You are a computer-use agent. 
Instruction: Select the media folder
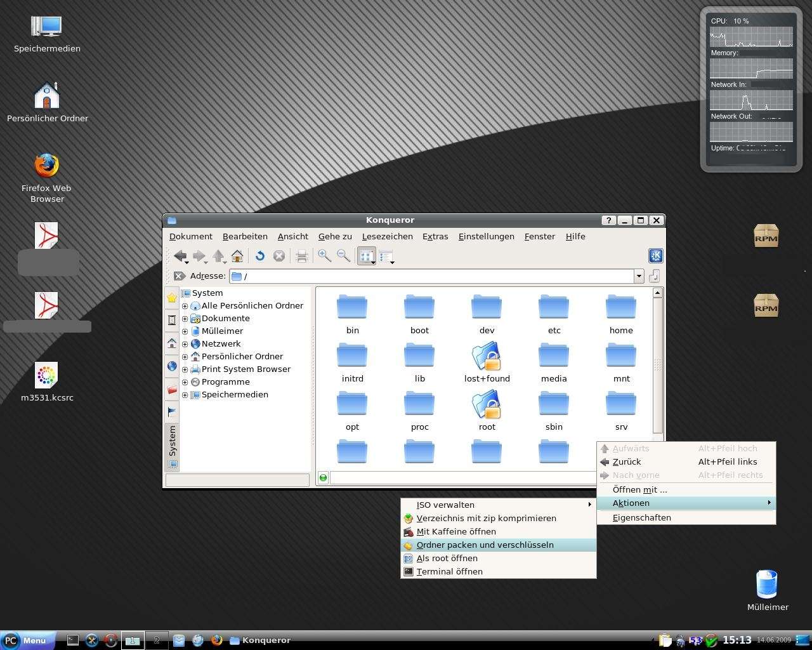[554, 362]
